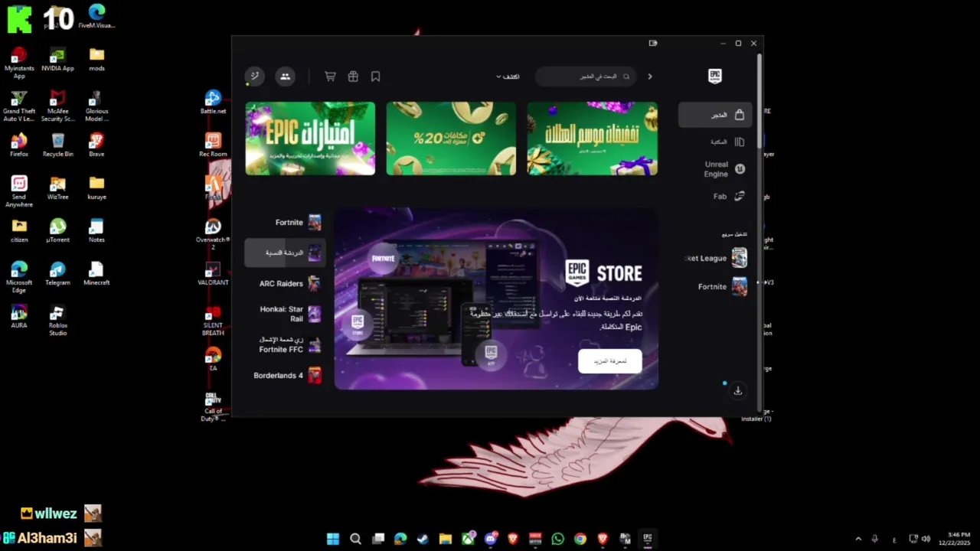Click the back chevron beside search

coord(650,77)
